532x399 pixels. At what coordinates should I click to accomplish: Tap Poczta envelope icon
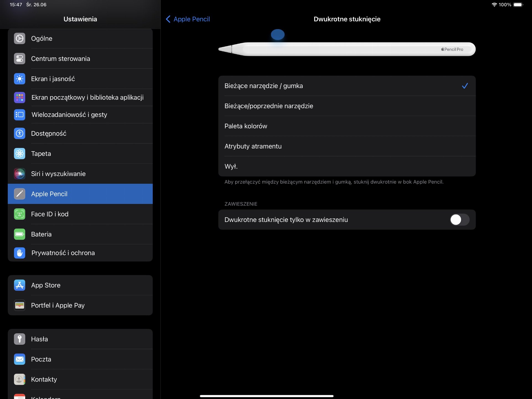19,359
